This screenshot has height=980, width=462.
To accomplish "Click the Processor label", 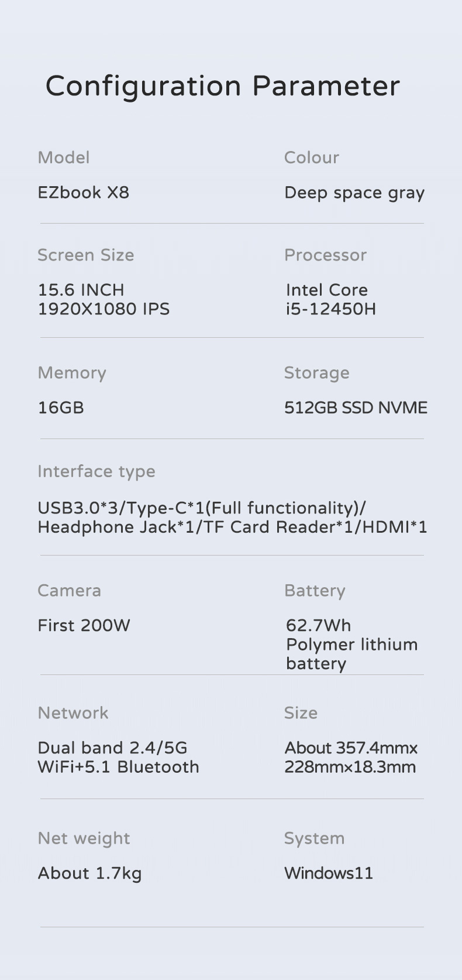I will [x=325, y=255].
